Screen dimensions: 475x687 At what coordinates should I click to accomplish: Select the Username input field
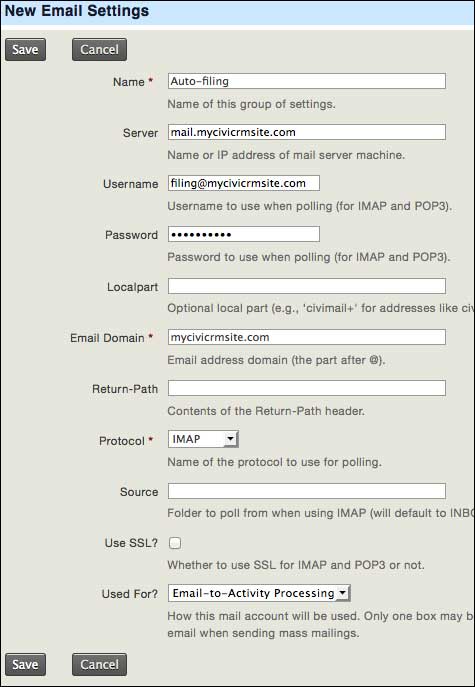tap(244, 183)
